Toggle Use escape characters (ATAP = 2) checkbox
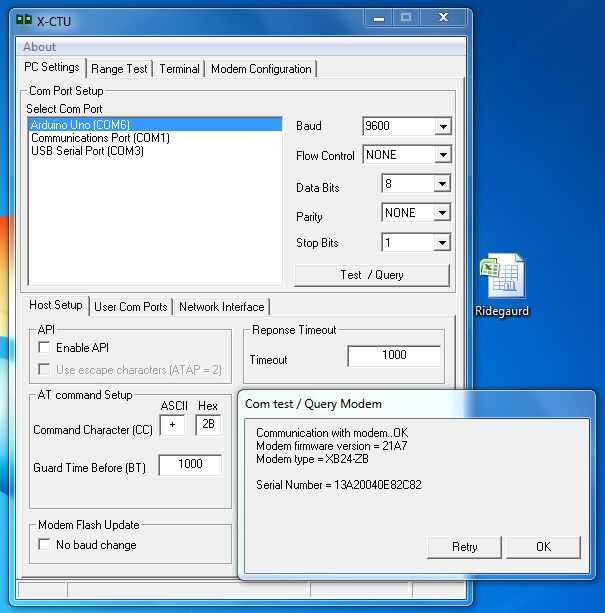Viewport: 605px width, 613px height. (x=44, y=369)
